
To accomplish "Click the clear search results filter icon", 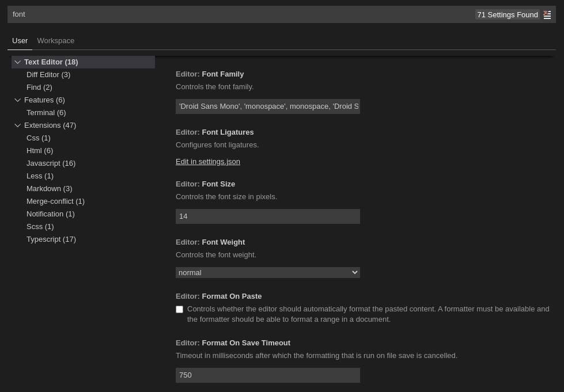I will tap(547, 14).
